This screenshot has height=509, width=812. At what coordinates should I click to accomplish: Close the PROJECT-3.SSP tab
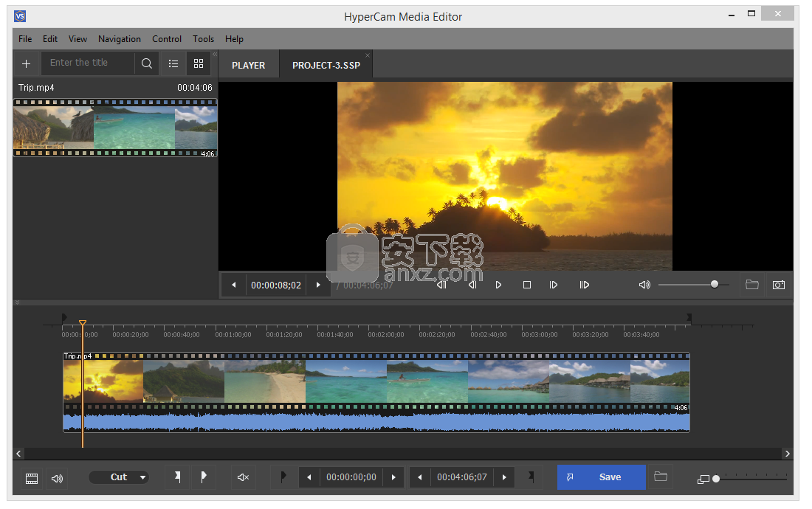point(368,55)
